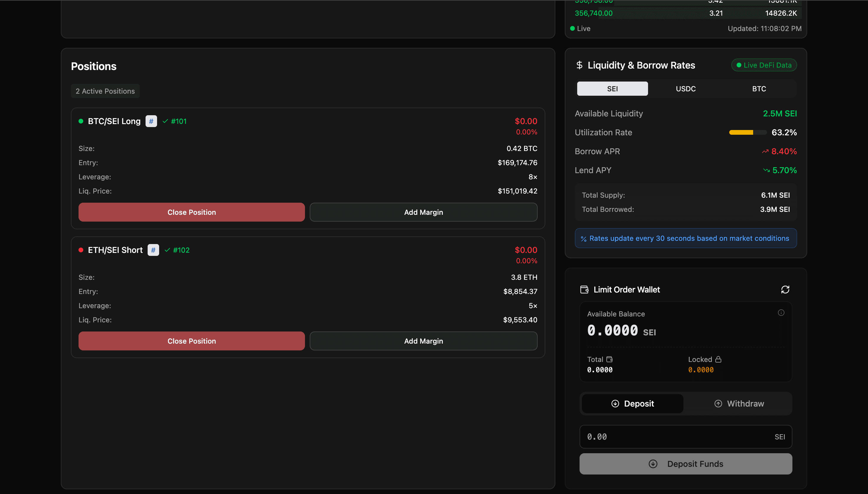The image size is (868, 494).
Task: Click the liquidation price $9,553.40
Action: (520, 320)
